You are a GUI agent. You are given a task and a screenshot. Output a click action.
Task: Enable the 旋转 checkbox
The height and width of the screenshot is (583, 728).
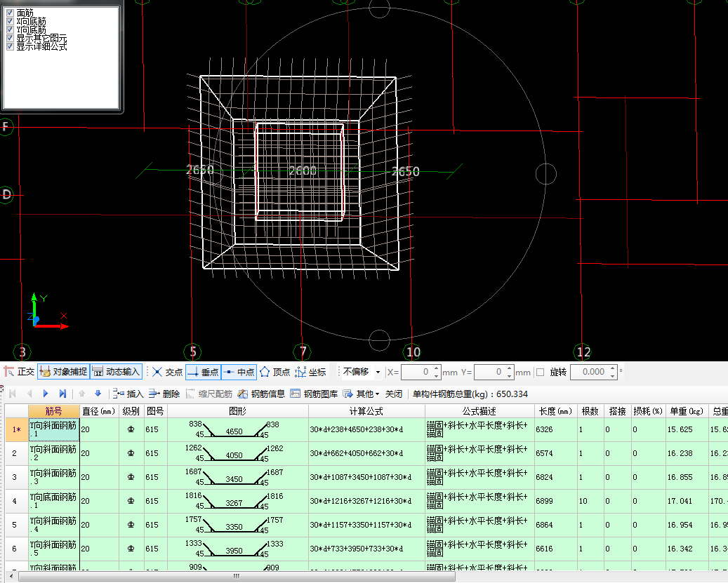click(540, 372)
